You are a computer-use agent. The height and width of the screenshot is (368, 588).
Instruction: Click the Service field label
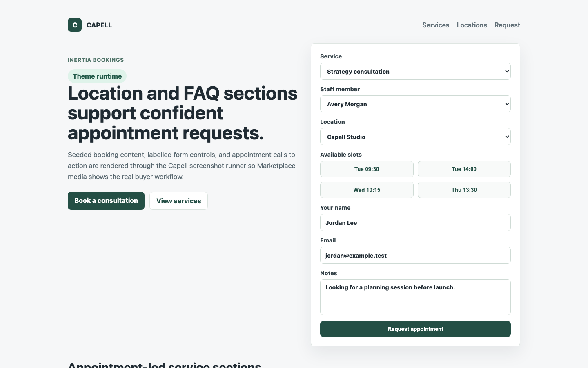[x=331, y=56]
